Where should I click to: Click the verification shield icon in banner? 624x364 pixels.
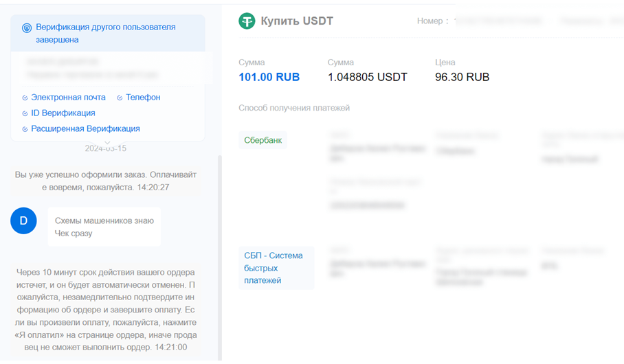tap(27, 28)
